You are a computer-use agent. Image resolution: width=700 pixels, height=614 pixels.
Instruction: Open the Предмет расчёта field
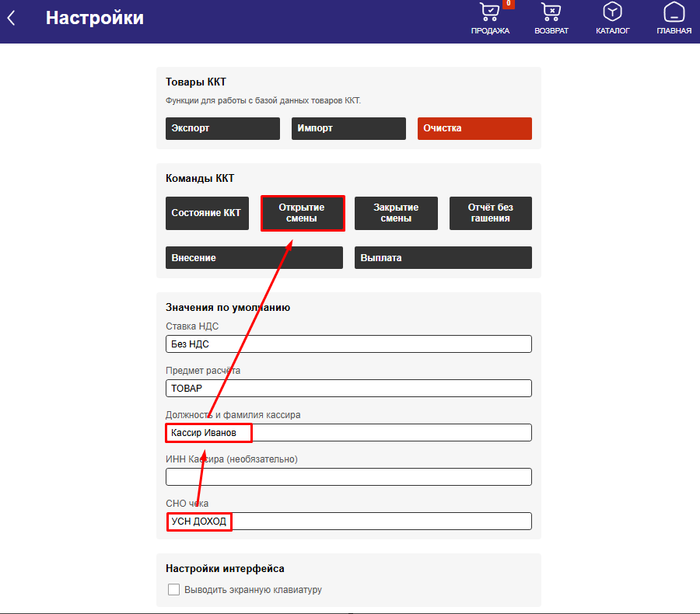(x=348, y=388)
